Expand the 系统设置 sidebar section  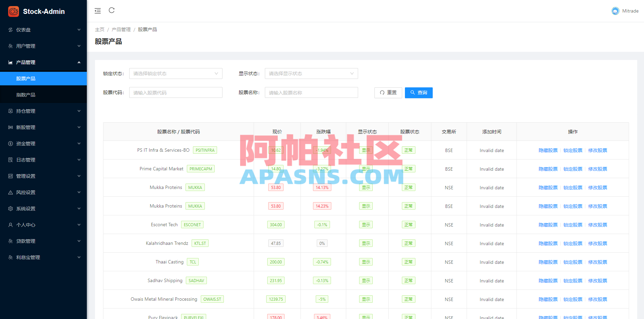[x=43, y=208]
